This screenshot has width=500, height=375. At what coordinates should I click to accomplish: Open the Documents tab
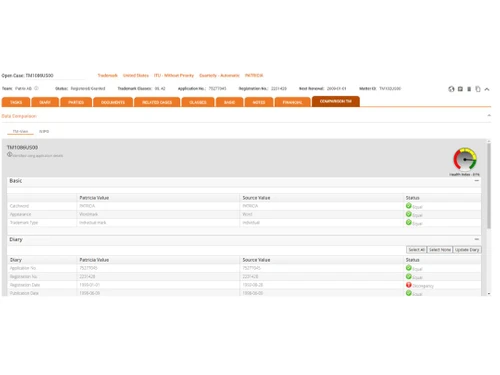click(x=113, y=102)
